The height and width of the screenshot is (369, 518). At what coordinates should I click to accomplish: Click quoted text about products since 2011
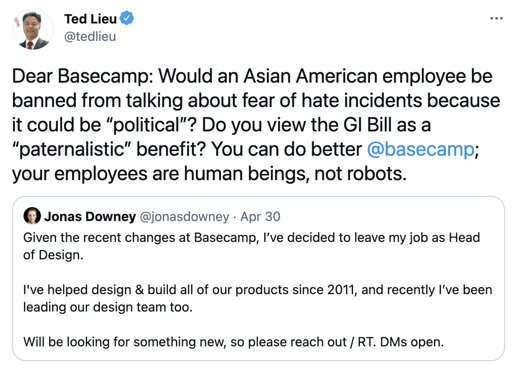257,290
